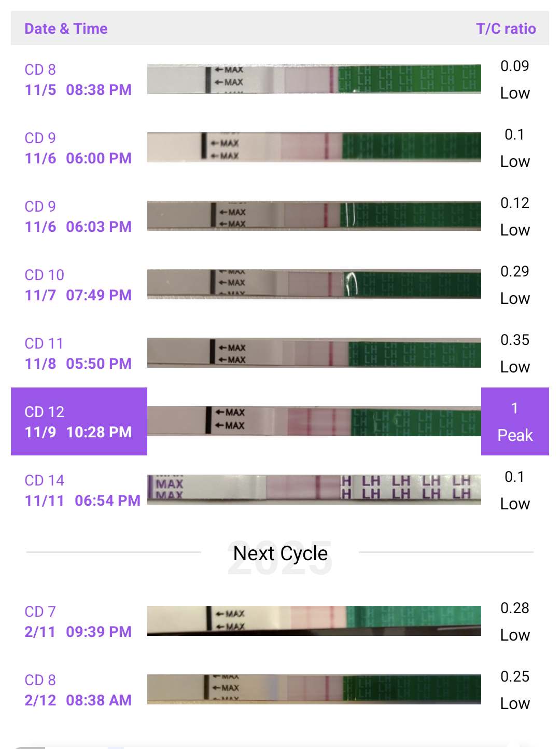The image size is (560, 749).
Task: Tap the 0.28 Low ratio result
Action: point(514,621)
